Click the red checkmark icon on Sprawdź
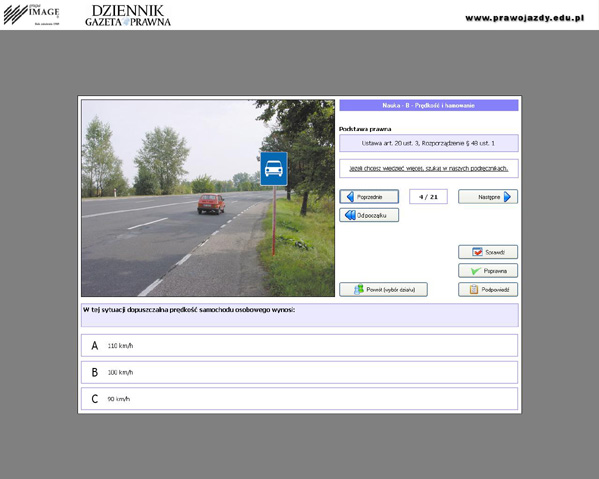Viewport: 599px width, 479px height. [x=477, y=252]
